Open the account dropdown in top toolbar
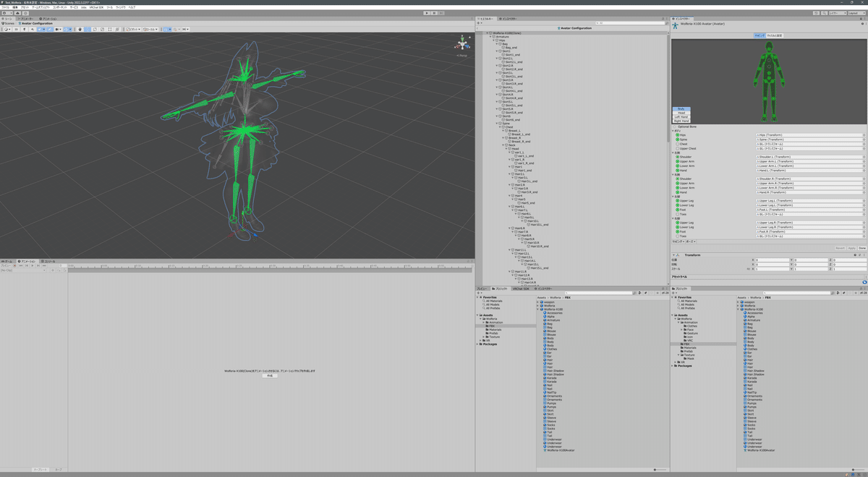Viewport: 868px width, 477px height. click(7, 13)
